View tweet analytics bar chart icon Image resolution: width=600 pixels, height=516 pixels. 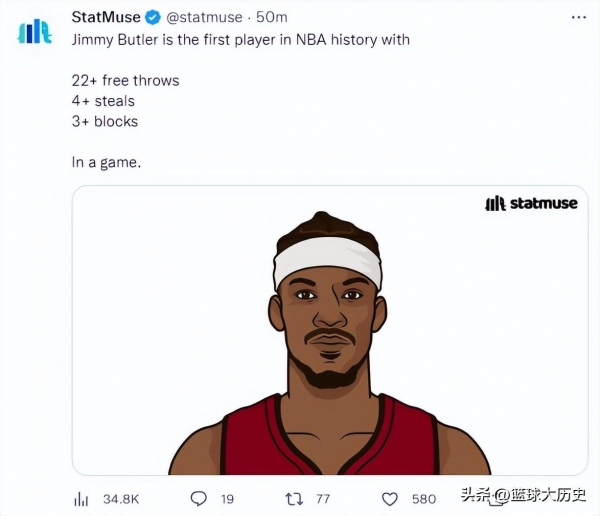coord(81,499)
